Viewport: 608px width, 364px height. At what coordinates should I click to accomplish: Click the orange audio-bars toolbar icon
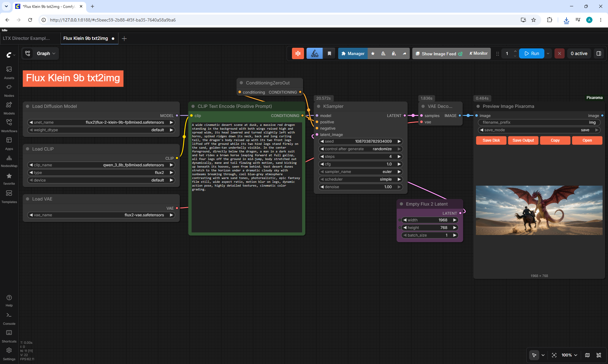click(298, 53)
